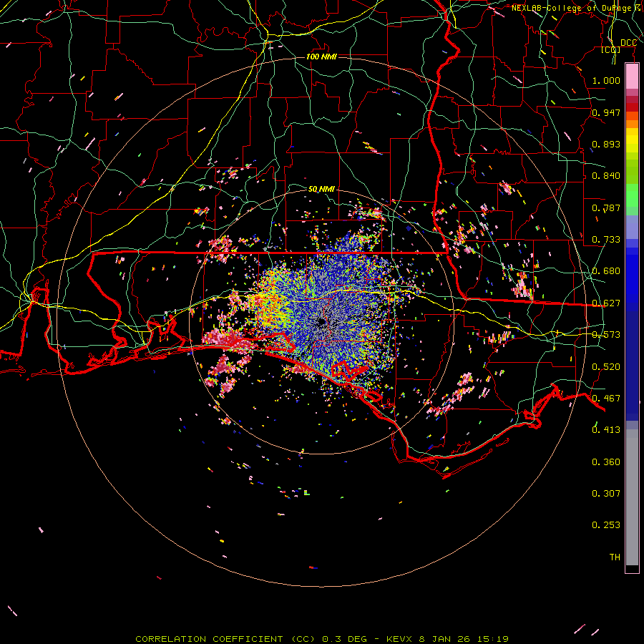Click the 0.627 color scale value

606,303
